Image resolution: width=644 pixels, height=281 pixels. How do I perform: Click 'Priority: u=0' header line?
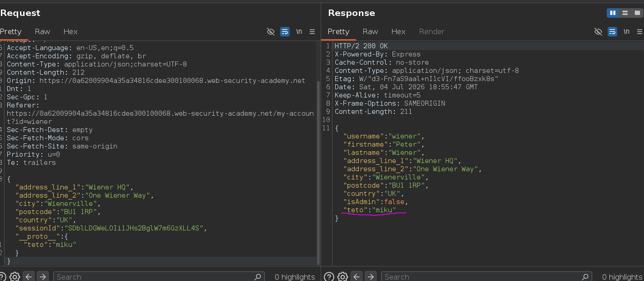pyautogui.click(x=33, y=154)
